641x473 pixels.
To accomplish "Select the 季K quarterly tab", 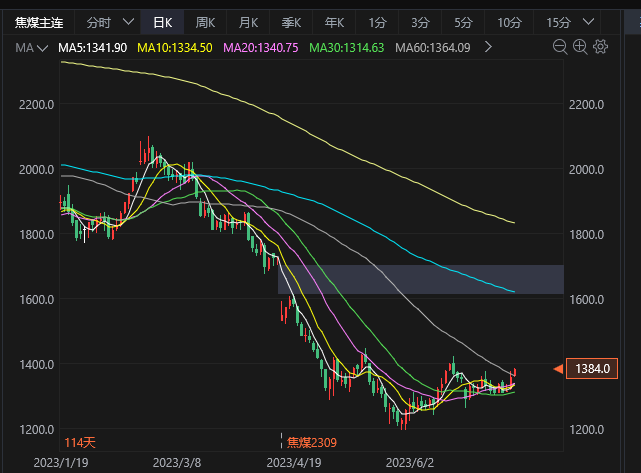I will [x=291, y=22].
